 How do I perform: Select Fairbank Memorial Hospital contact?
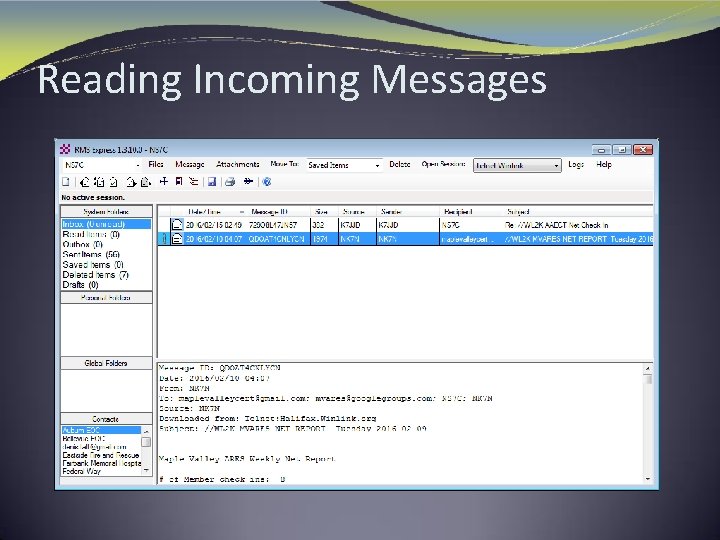(x=101, y=463)
